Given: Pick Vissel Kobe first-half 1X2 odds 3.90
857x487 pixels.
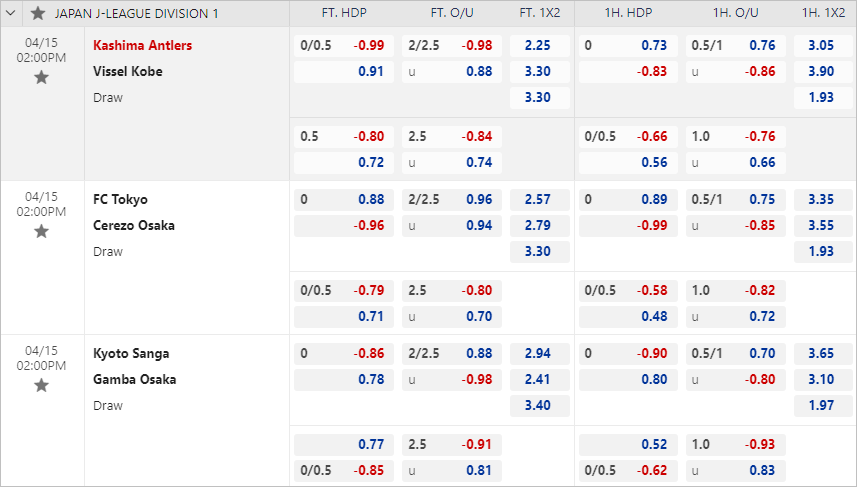Looking at the screenshot, I should click(x=823, y=72).
